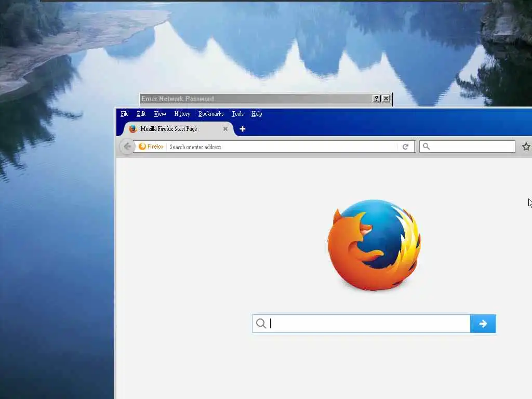Open the Edit menu in Firefox
Viewport: 532px width, 399px height.
[x=141, y=114]
